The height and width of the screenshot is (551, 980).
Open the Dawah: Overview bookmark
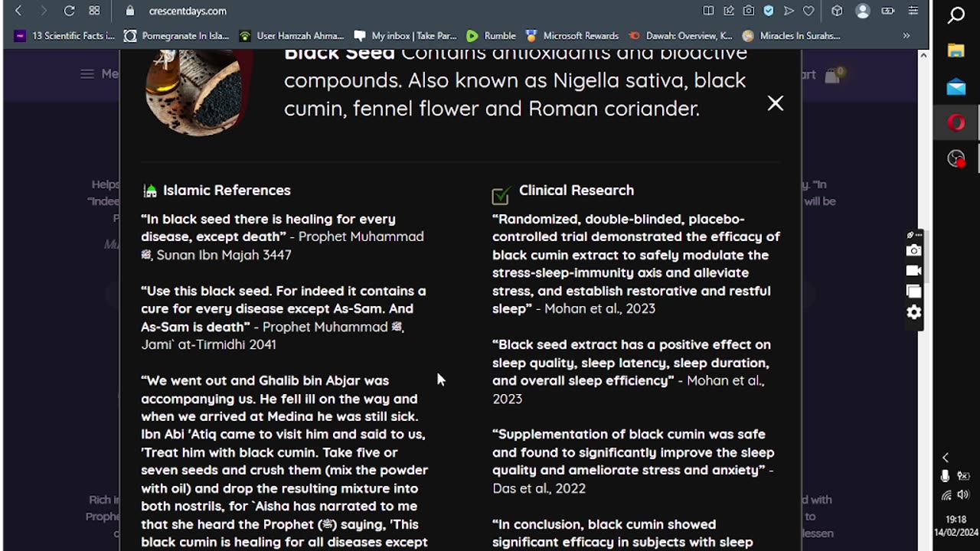click(x=681, y=36)
